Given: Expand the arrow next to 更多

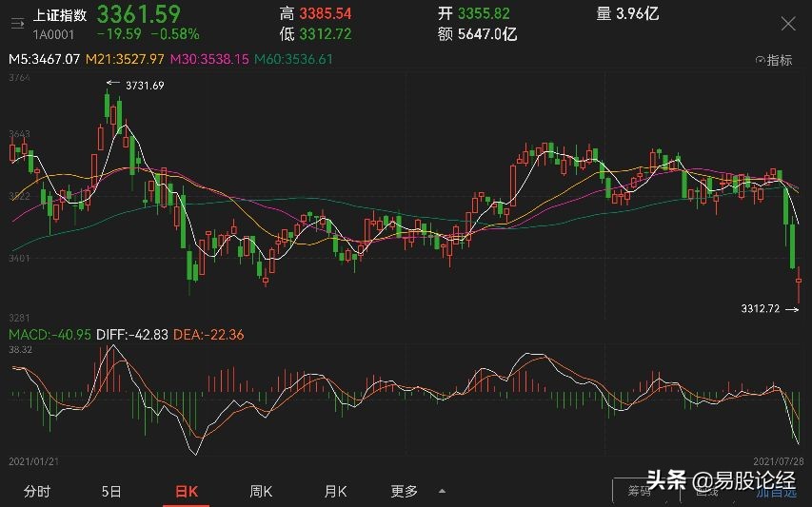Looking at the screenshot, I should point(442,491).
